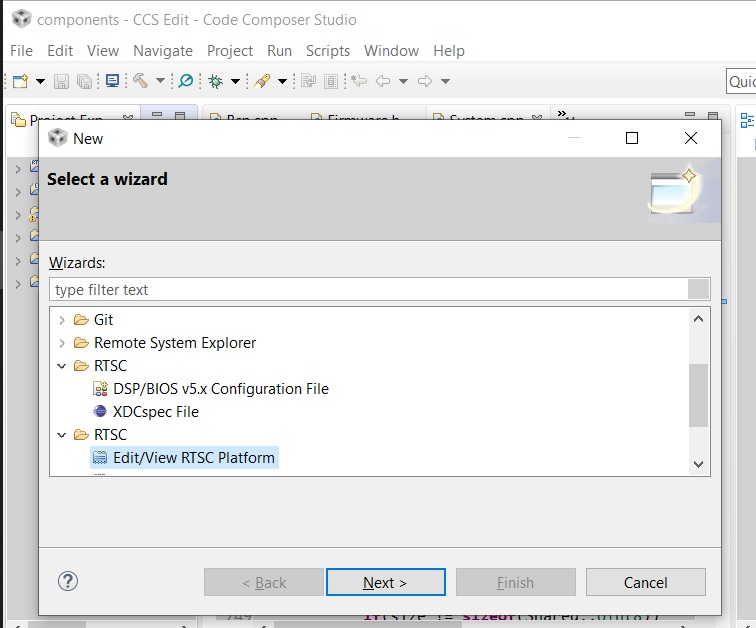The height and width of the screenshot is (628, 756).
Task: Click the teal circle-slash toolbar icon
Action: [x=186, y=80]
